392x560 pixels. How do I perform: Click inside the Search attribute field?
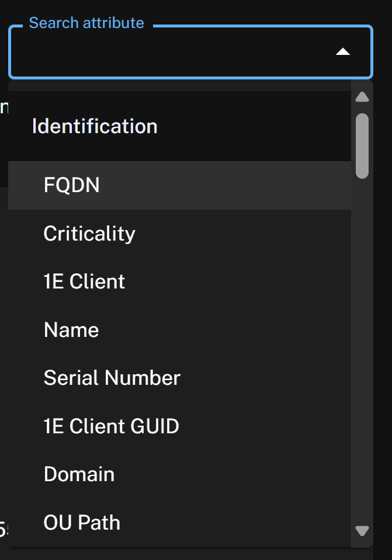click(169, 53)
